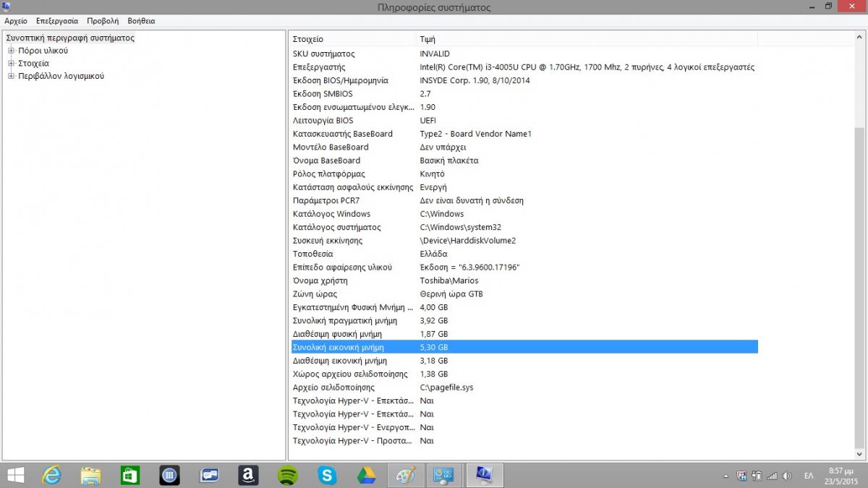Select the System Information taskbar button
Screen dimensions: 868x488
(484, 475)
